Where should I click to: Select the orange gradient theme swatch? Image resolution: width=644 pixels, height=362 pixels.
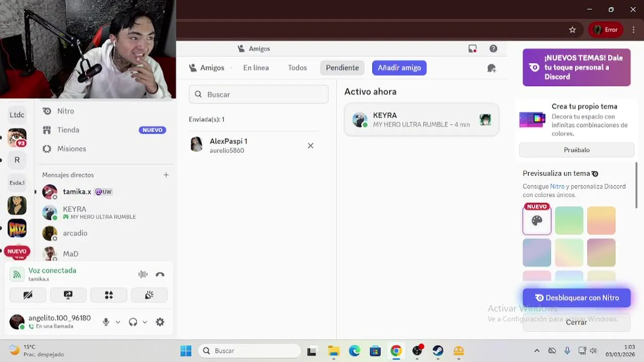point(601,221)
